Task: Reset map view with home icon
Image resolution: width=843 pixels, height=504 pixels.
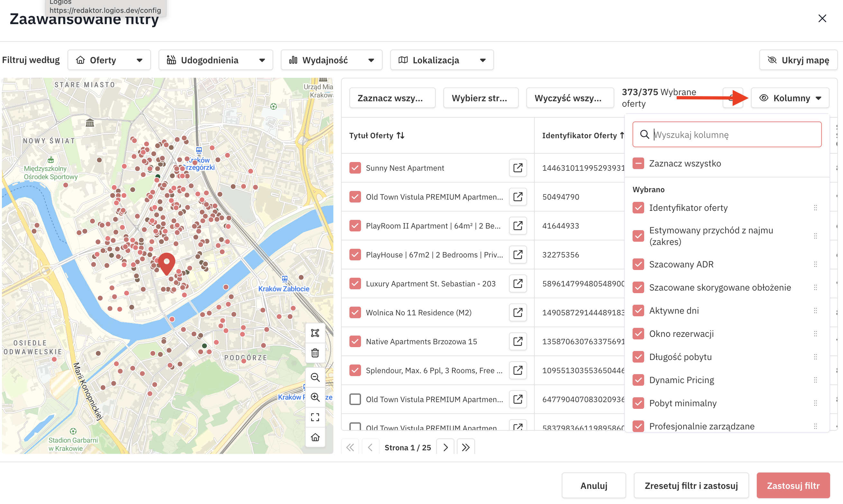Action: pyautogui.click(x=315, y=437)
